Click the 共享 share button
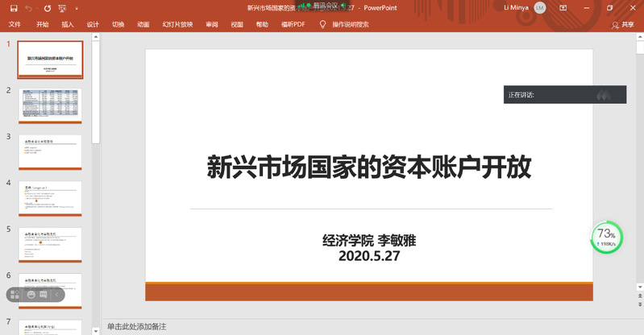 coord(622,25)
